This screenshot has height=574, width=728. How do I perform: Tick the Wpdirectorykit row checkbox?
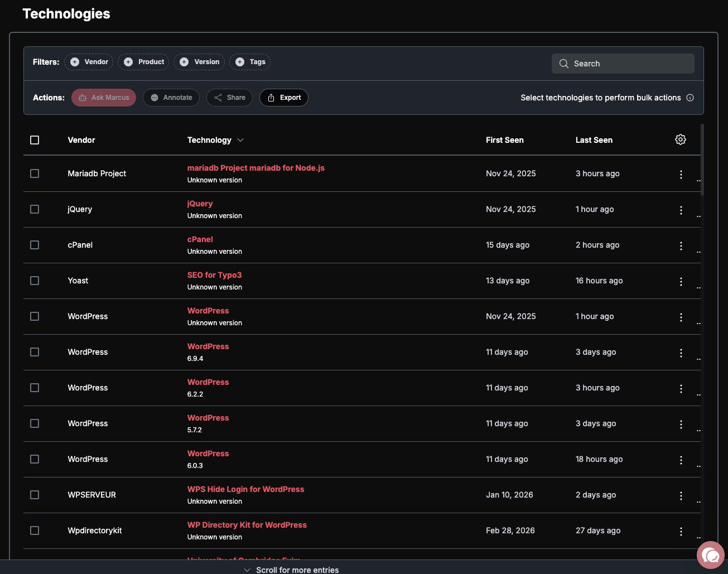[x=35, y=530]
